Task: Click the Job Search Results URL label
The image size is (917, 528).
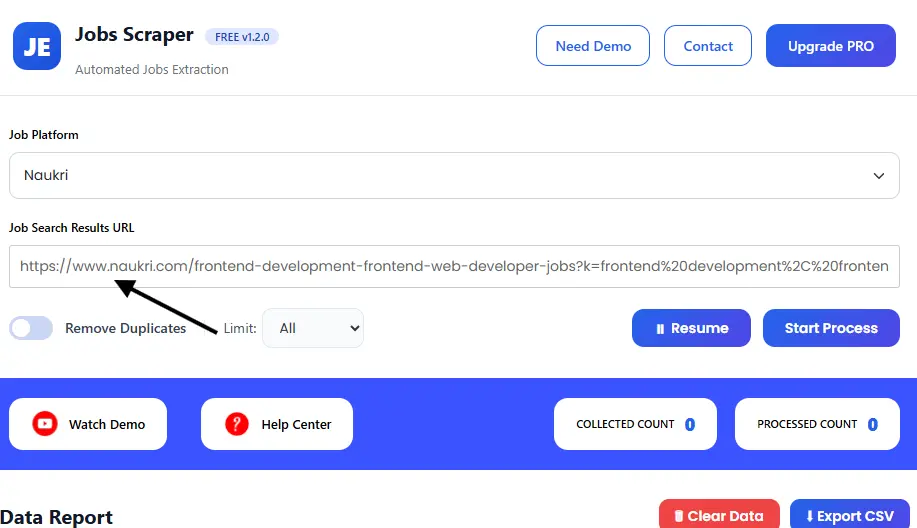Action: click(x=71, y=227)
